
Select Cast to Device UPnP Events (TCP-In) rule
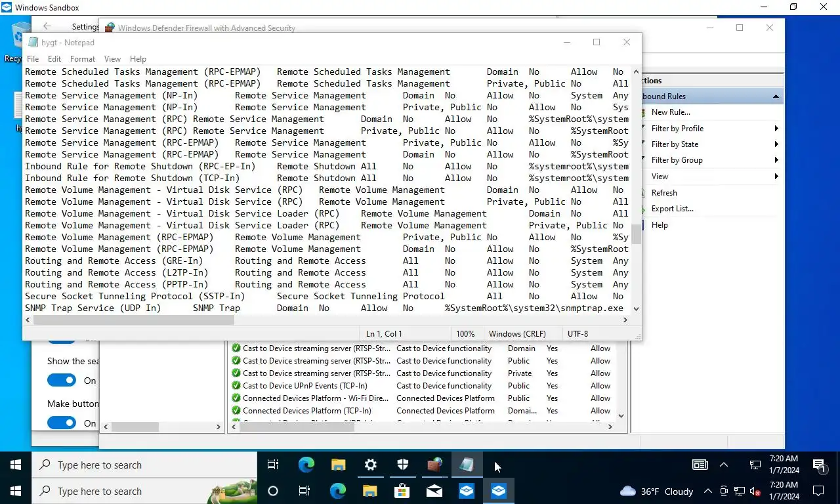click(305, 386)
